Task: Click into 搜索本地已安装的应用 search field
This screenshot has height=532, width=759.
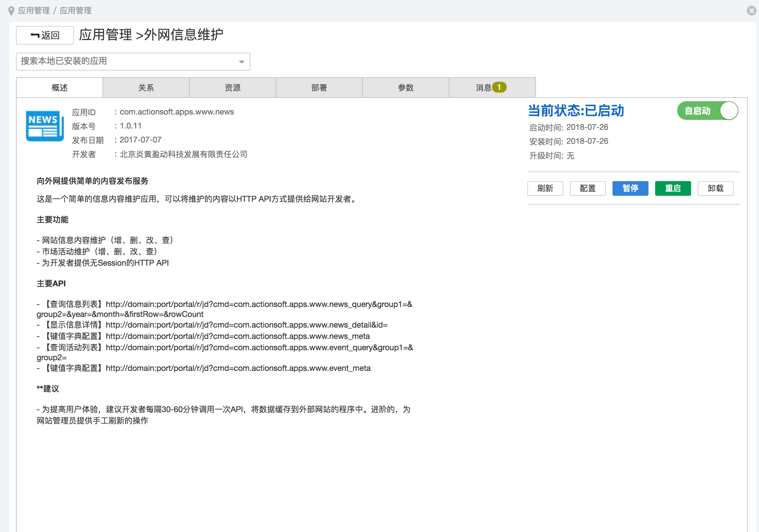Action: [x=126, y=62]
